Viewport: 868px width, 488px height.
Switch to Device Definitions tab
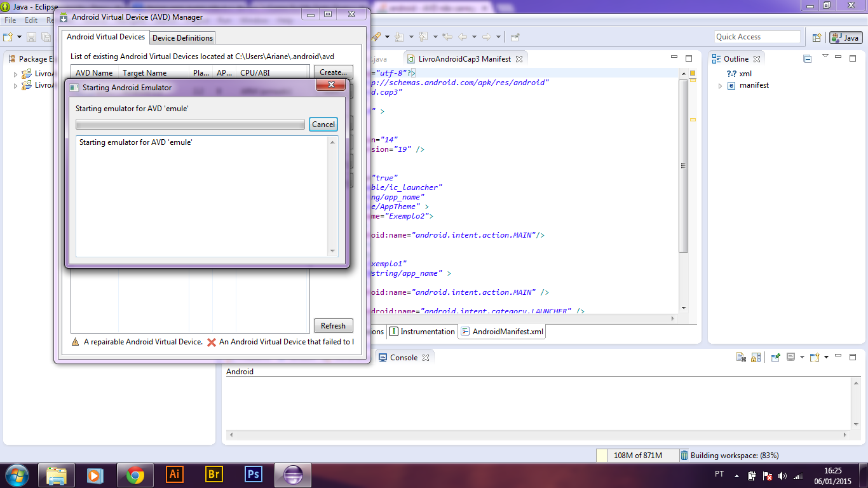click(x=183, y=38)
